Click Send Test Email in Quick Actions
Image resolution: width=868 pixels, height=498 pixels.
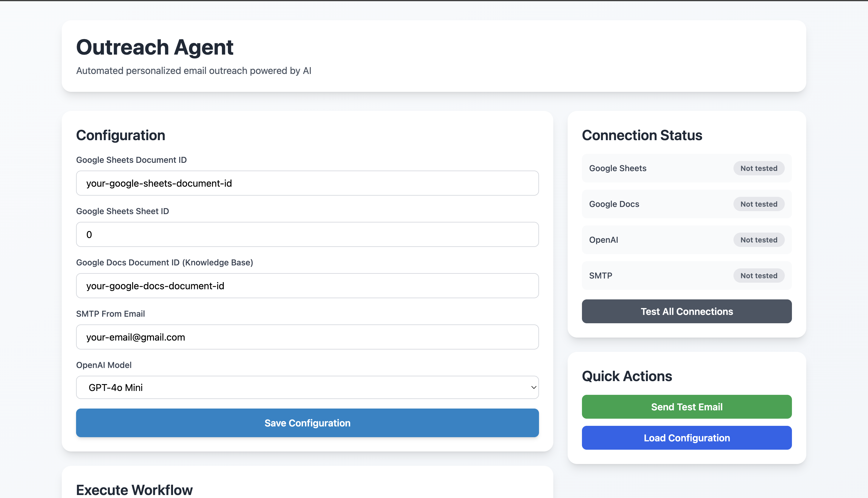(x=686, y=407)
